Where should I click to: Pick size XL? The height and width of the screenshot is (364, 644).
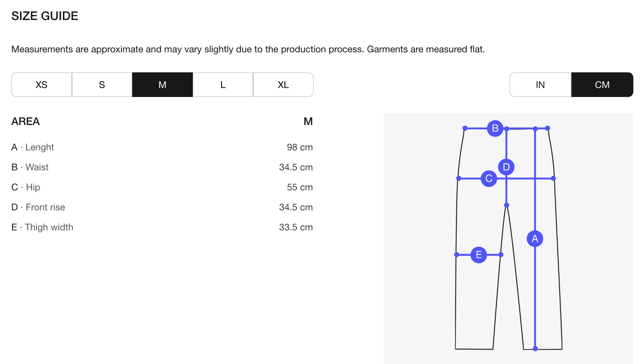click(283, 85)
